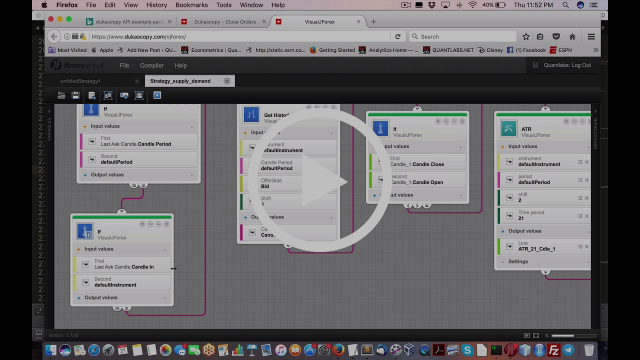Open the Compiler menu

click(x=151, y=65)
